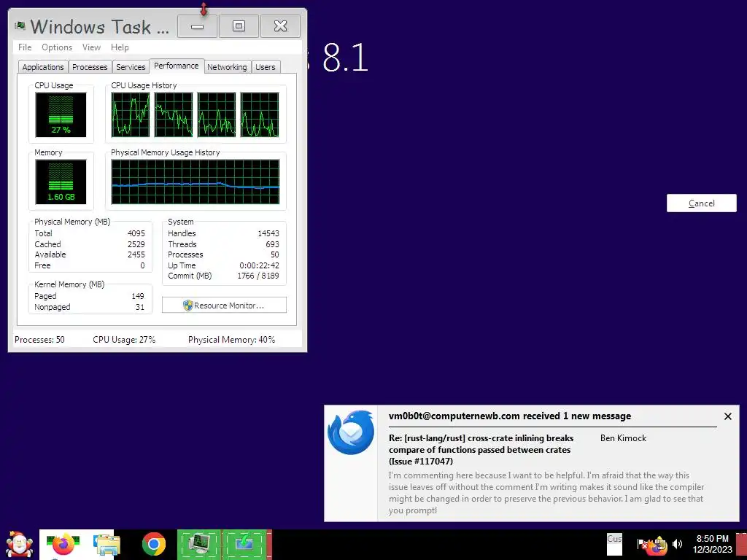The image size is (747, 560).
Task: Click the fourth CPU Usage History graph
Action: pos(259,114)
